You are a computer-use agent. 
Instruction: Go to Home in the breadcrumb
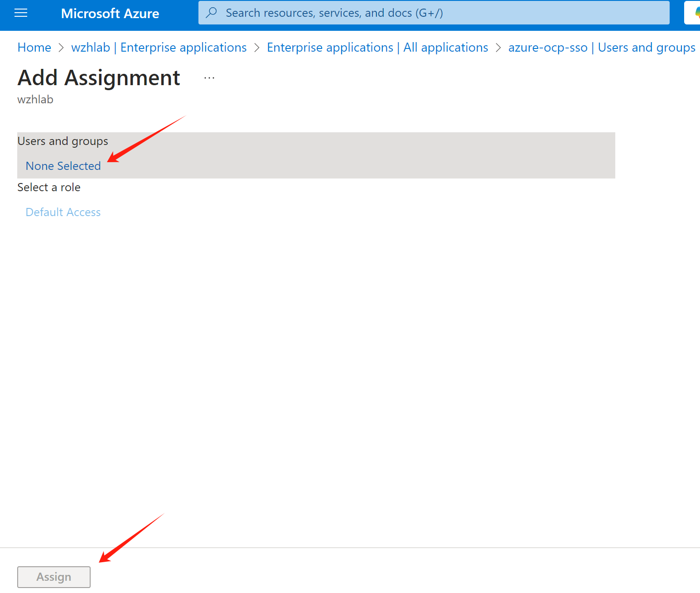click(x=34, y=48)
